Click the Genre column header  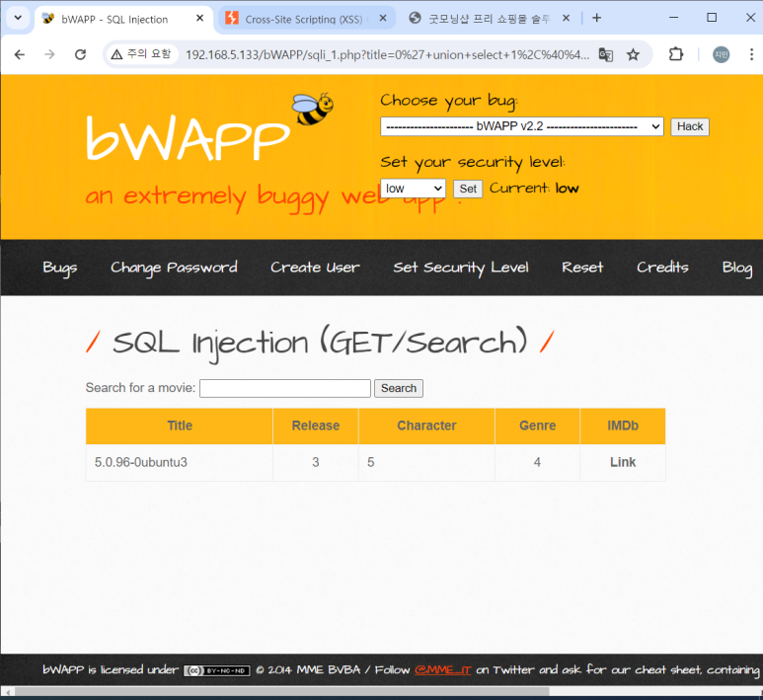537,426
